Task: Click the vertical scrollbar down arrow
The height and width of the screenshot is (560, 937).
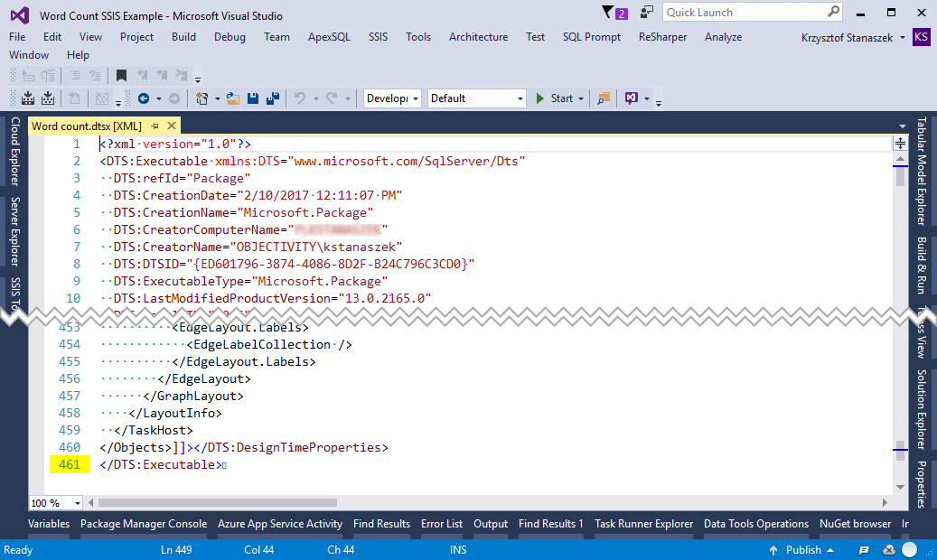Action: (900, 487)
